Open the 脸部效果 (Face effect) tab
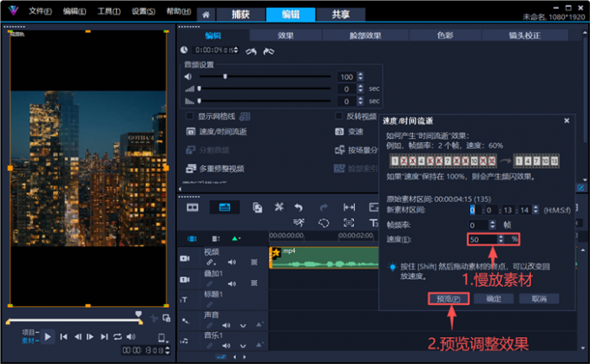 coord(365,36)
